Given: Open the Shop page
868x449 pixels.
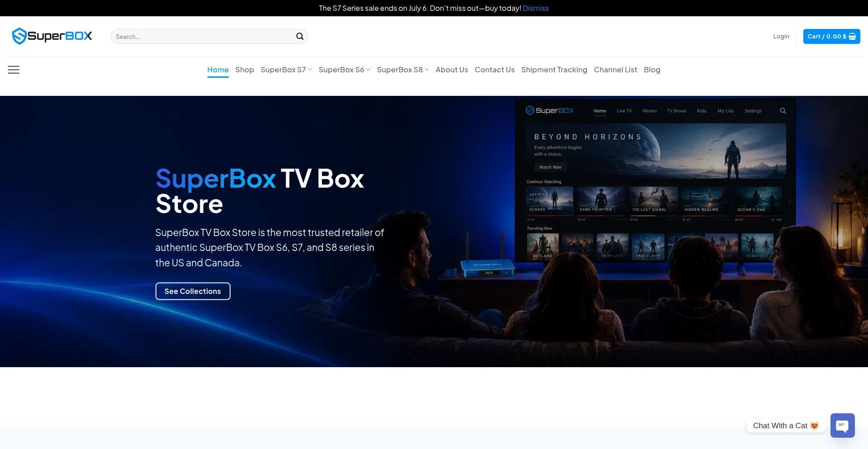Looking at the screenshot, I should point(245,70).
